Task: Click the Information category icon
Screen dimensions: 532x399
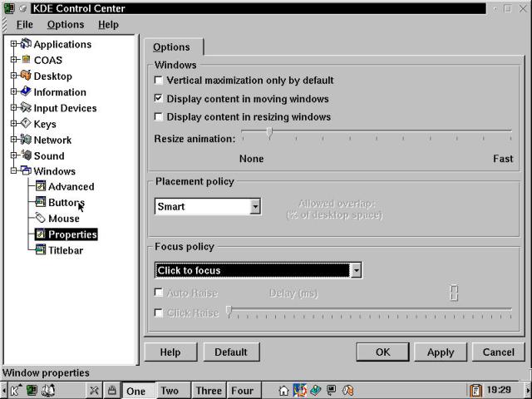Action: [x=26, y=92]
